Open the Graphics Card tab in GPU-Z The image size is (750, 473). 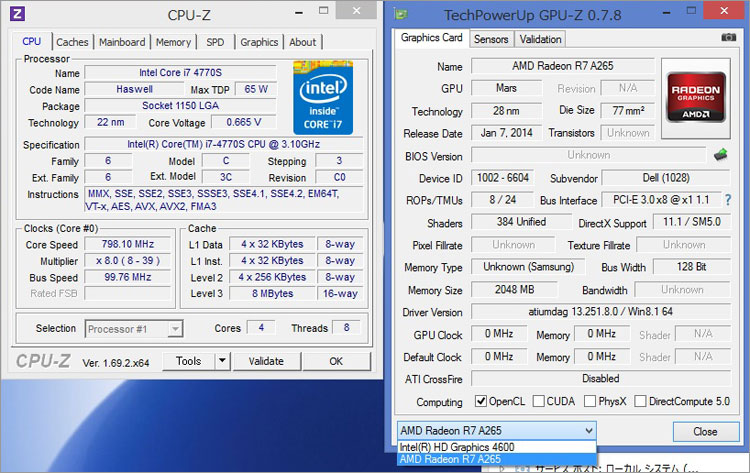[431, 38]
